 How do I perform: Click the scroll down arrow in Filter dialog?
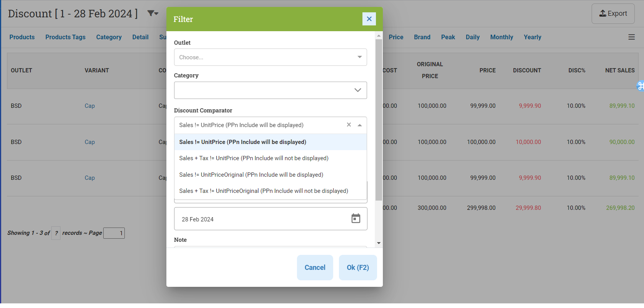[x=379, y=243]
